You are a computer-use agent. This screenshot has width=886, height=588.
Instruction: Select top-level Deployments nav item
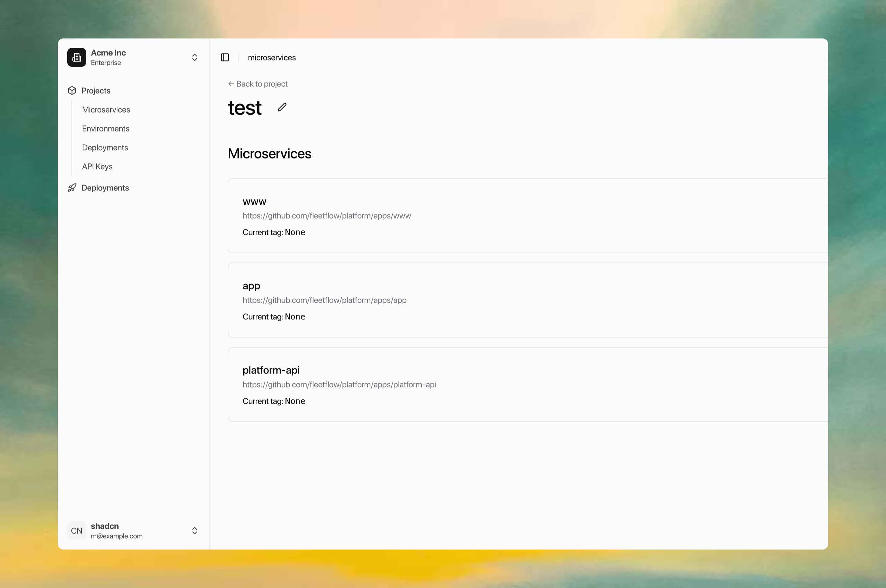[105, 188]
